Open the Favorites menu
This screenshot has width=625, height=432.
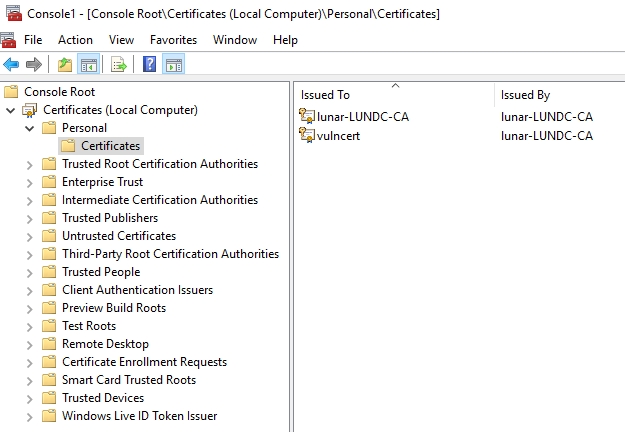coord(173,40)
